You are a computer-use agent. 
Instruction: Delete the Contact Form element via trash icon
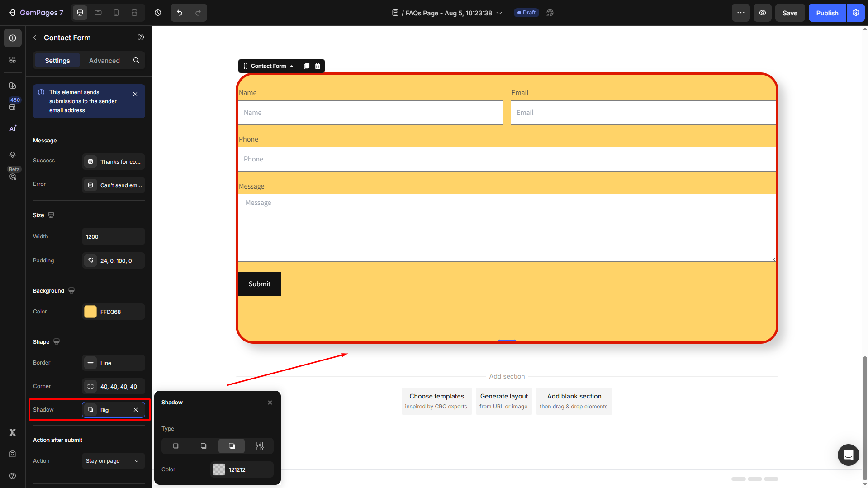pos(318,66)
